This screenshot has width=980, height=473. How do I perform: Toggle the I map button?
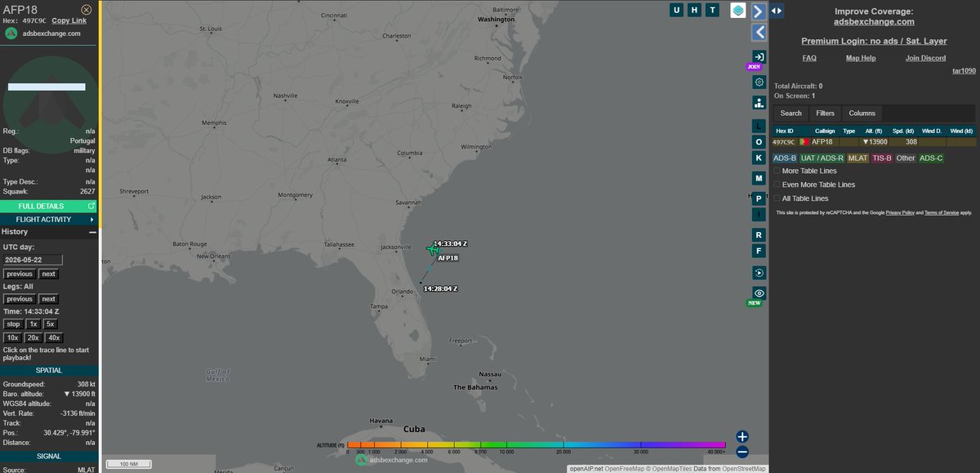759,214
